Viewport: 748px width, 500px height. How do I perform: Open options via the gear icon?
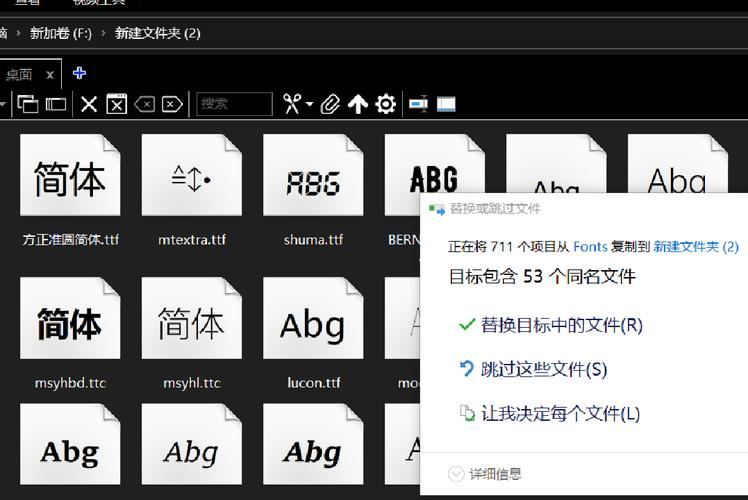click(385, 104)
